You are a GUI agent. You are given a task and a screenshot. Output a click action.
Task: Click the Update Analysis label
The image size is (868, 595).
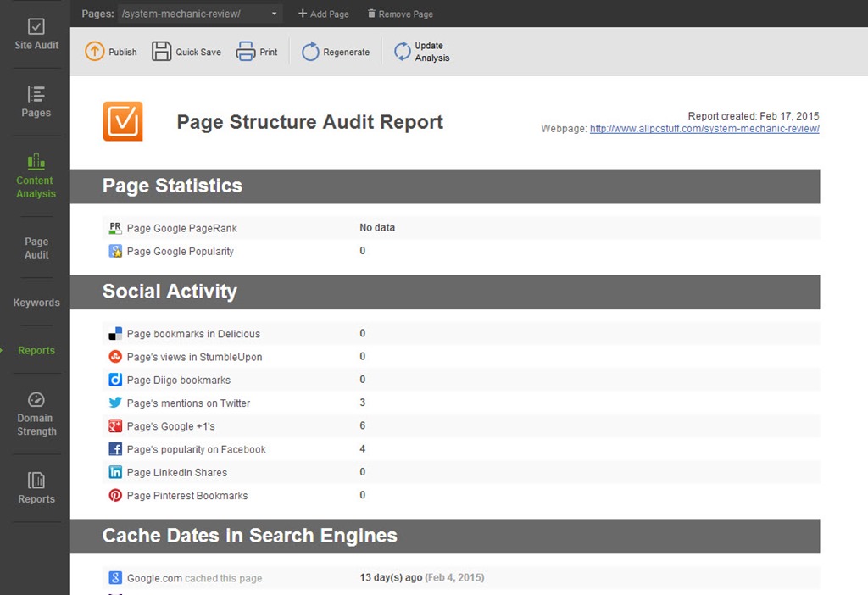pyautogui.click(x=432, y=52)
